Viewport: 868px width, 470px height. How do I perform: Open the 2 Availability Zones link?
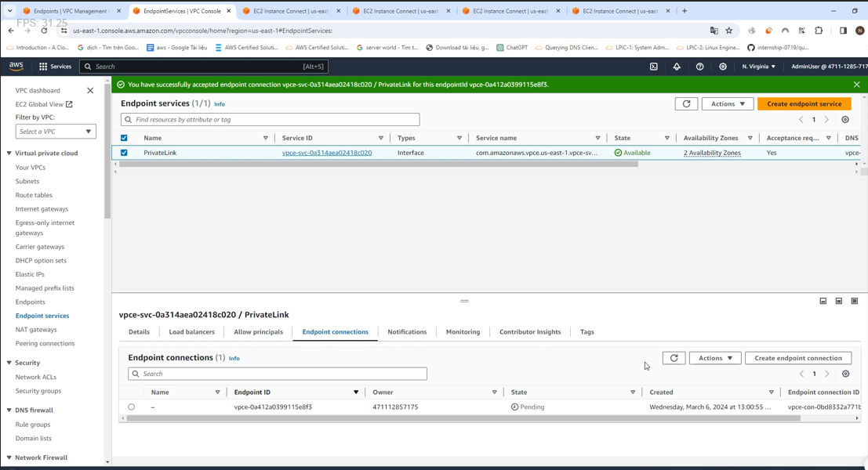pos(712,153)
